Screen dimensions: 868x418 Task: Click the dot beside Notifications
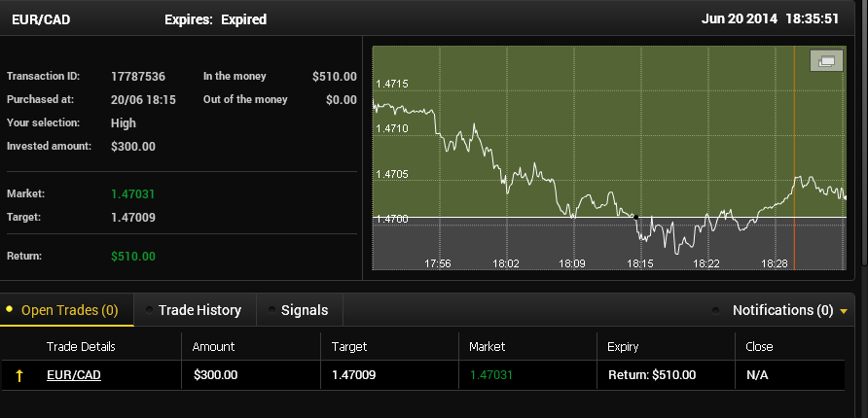(x=715, y=311)
